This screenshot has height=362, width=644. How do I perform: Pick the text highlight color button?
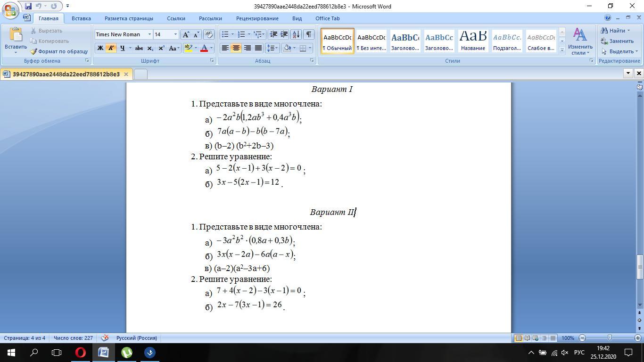188,48
